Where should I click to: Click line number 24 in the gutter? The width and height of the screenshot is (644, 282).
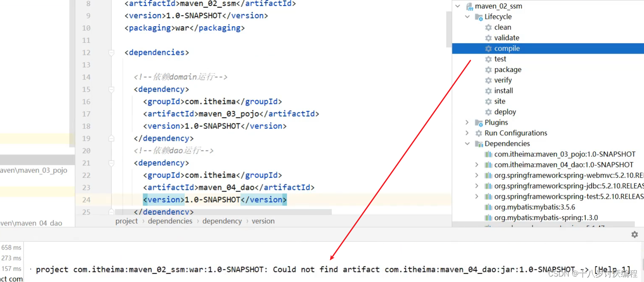pos(86,200)
